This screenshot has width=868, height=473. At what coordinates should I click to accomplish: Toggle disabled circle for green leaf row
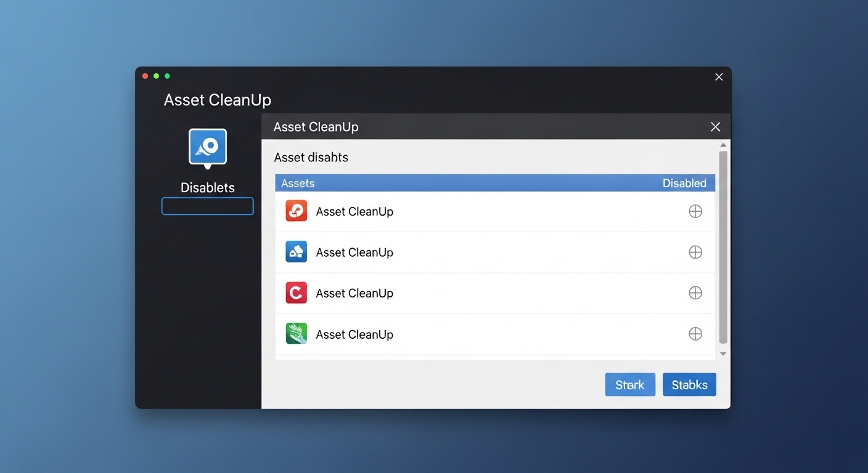coord(695,334)
